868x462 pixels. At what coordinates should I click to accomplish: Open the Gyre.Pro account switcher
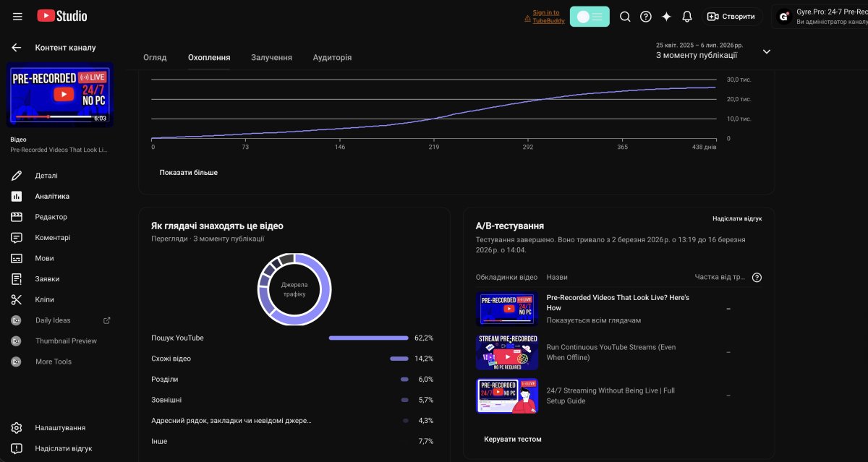click(820, 17)
